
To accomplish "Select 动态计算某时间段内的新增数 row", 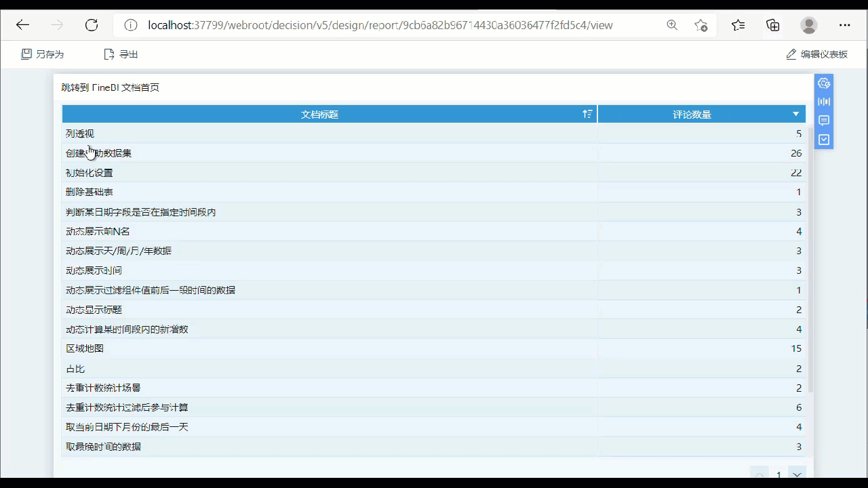I will click(x=433, y=329).
